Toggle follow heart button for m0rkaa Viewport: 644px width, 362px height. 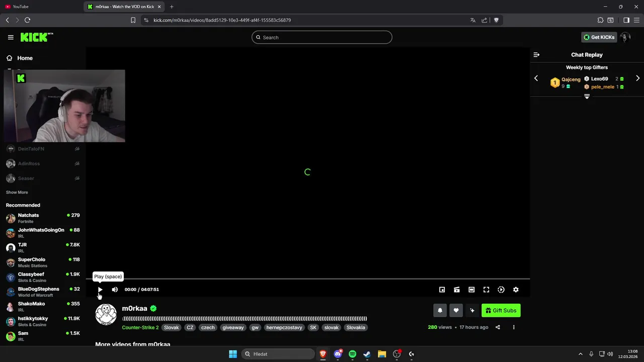(456, 310)
